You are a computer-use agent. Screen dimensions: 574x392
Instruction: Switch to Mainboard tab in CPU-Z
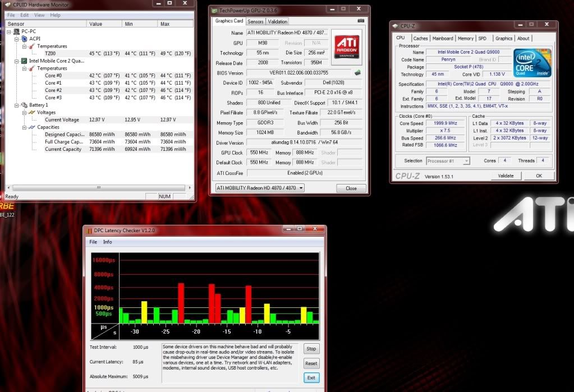(x=443, y=39)
